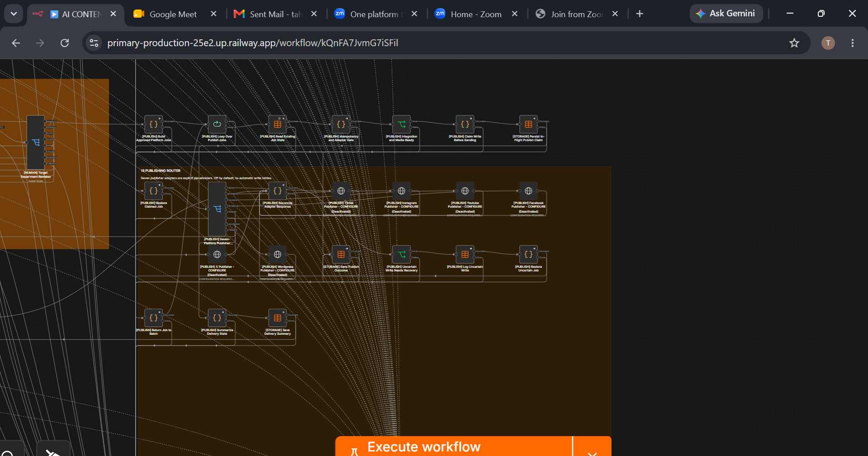The width and height of the screenshot is (868, 456).
Task: Select the Wordpress Publisher globe node
Action: pos(278,254)
